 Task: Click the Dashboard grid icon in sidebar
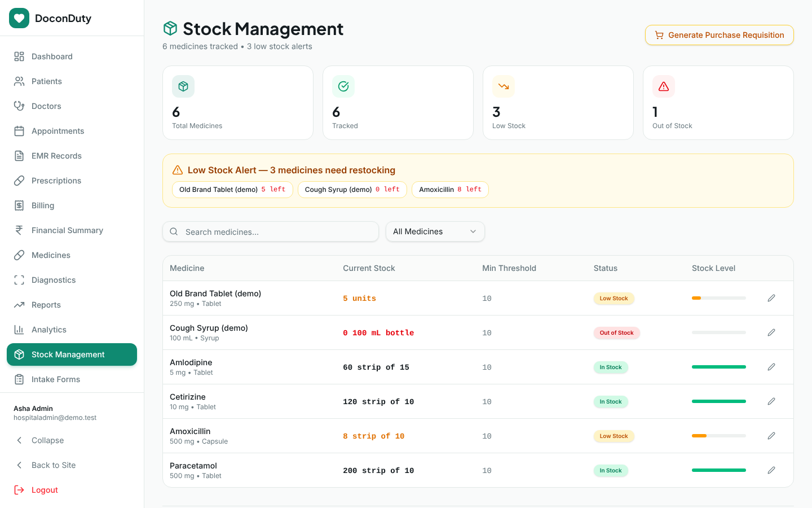coord(19,56)
